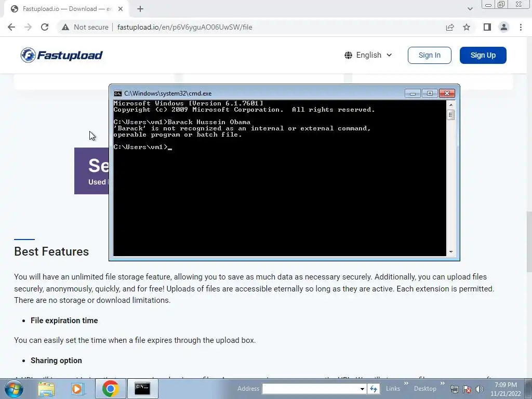Close the cmd.exe window
The width and height of the screenshot is (532, 399).
(x=447, y=94)
